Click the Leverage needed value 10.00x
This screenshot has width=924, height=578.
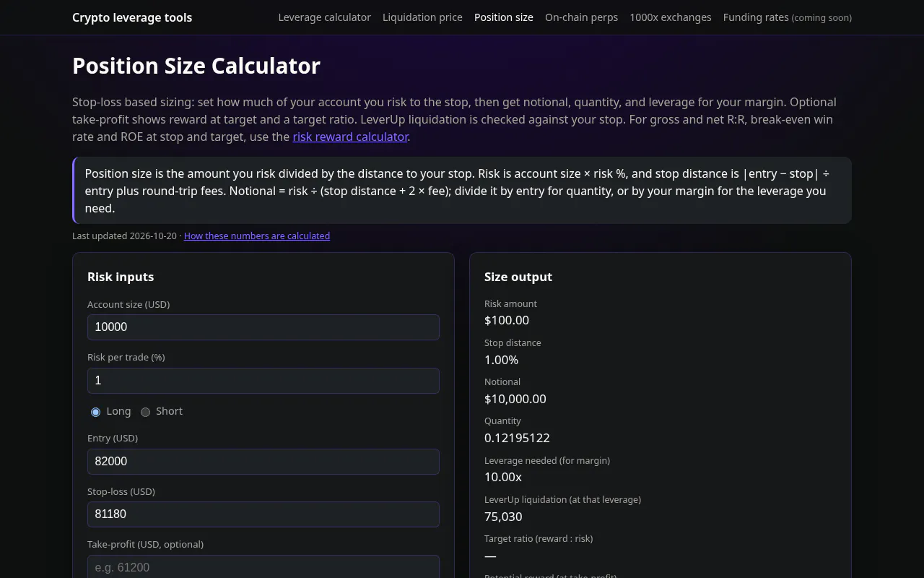coord(503,477)
